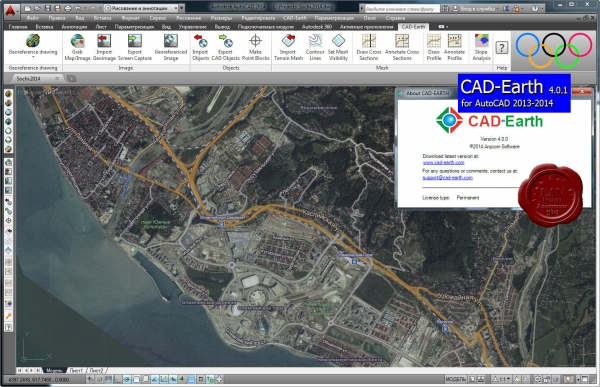Click the Georeference drawing globe icon
The width and height of the screenshot is (600, 387).
click(33, 41)
